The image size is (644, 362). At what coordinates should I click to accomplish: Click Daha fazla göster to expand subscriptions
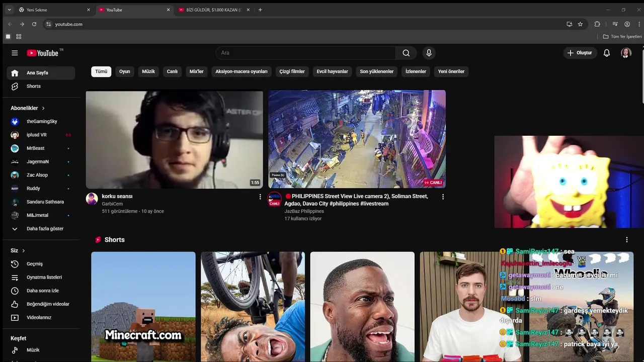click(x=41, y=229)
